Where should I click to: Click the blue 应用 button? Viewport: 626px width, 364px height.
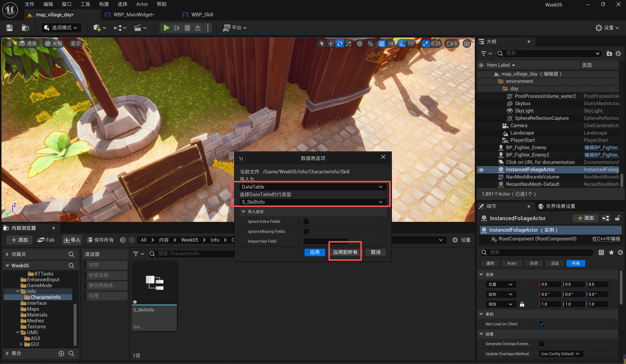pos(315,252)
